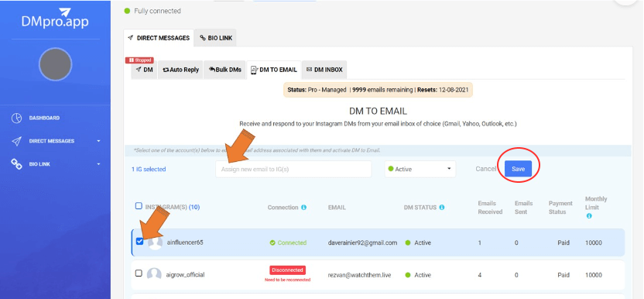Click the Cancel link
The height and width of the screenshot is (299, 644).
coord(485,169)
